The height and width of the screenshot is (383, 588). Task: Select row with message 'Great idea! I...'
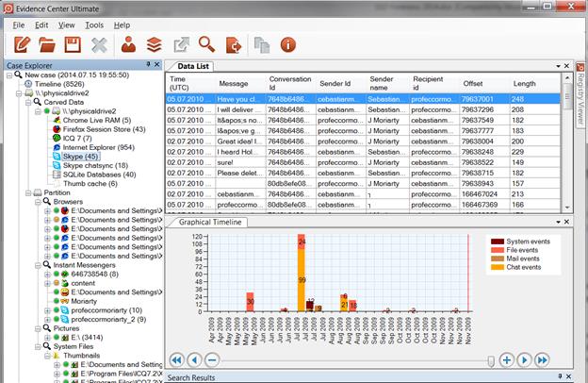[x=363, y=142]
